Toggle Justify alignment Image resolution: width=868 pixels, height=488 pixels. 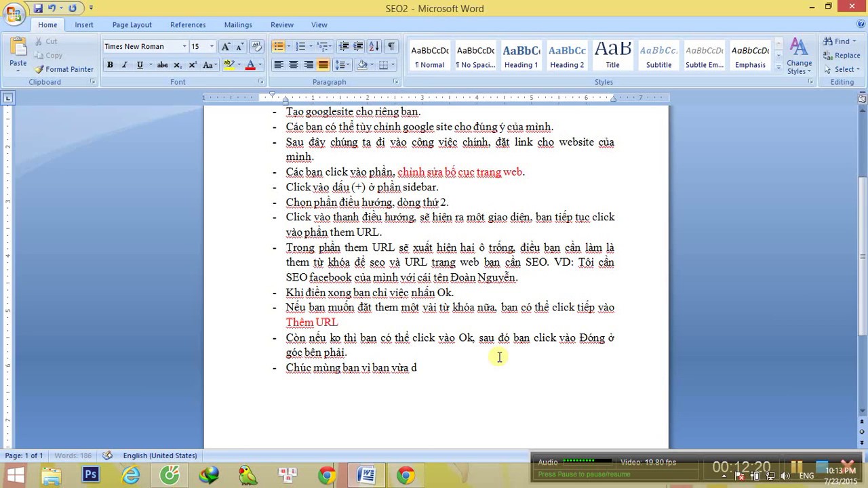(x=323, y=65)
